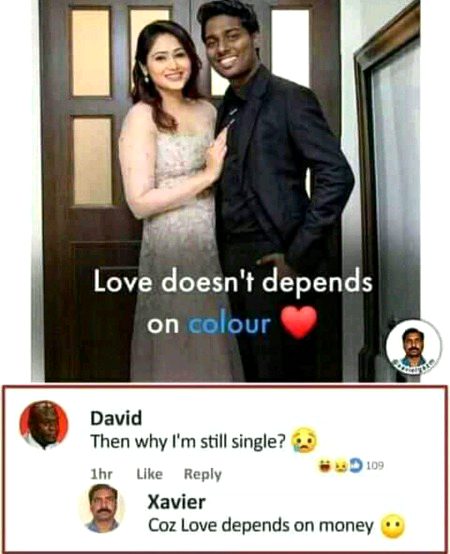This screenshot has height=554, width=450.
Task: Click the sad reaction icon
Action: coord(341,466)
